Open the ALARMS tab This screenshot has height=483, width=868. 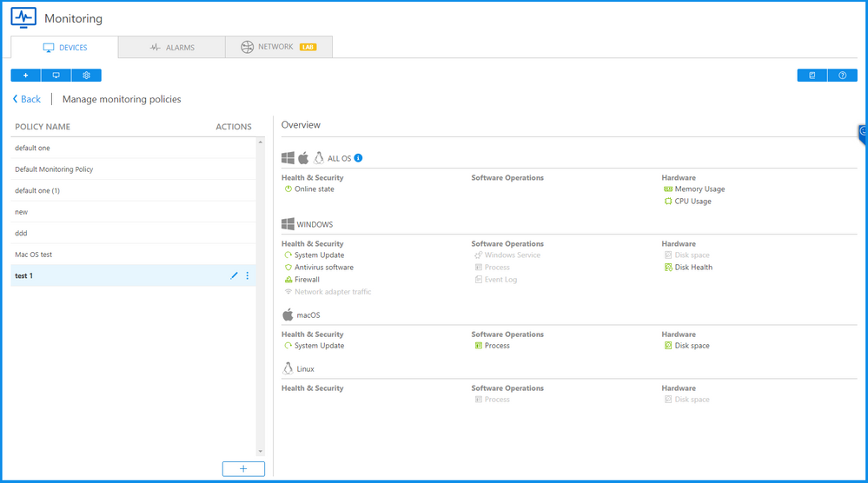pyautogui.click(x=172, y=48)
